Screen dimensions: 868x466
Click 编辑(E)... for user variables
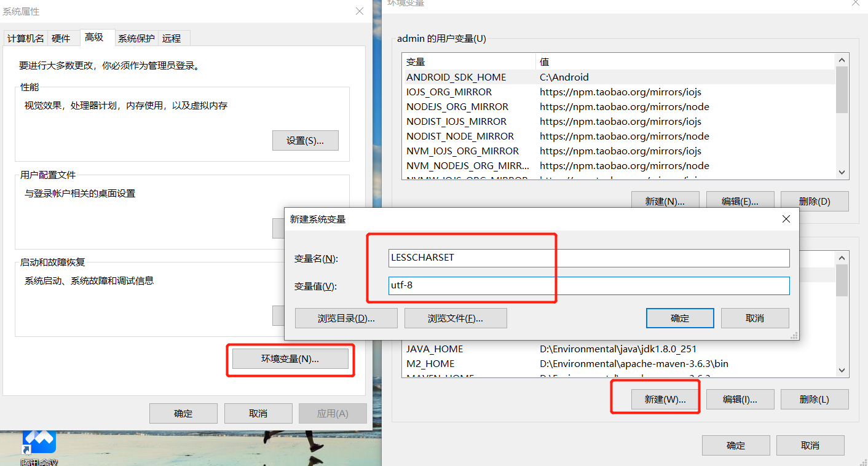point(740,201)
